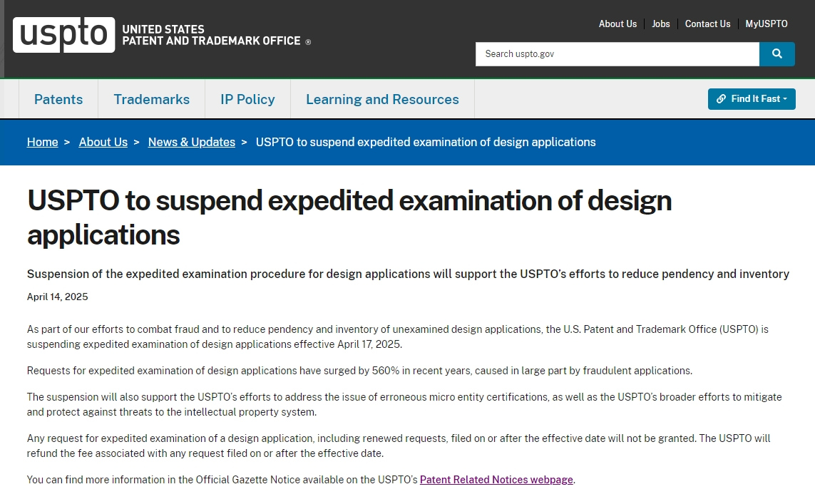Expand the Find It Fast dropdown
The image size is (815, 504).
[x=752, y=98]
